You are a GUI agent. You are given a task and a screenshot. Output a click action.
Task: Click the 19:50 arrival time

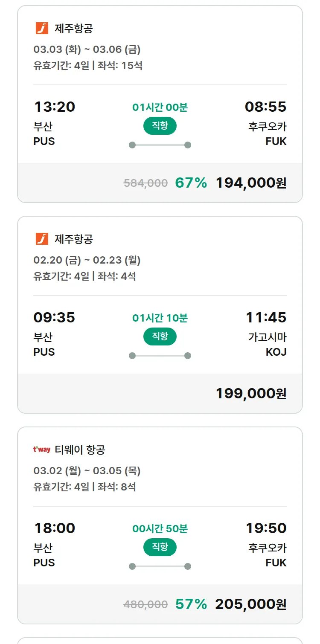click(266, 528)
